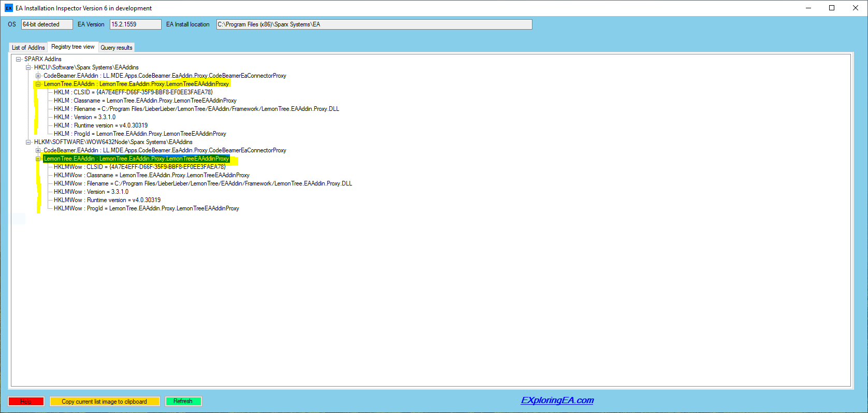The image size is (868, 413).
Task: Maximize the EA Installation Inspector window
Action: pyautogui.click(x=832, y=8)
